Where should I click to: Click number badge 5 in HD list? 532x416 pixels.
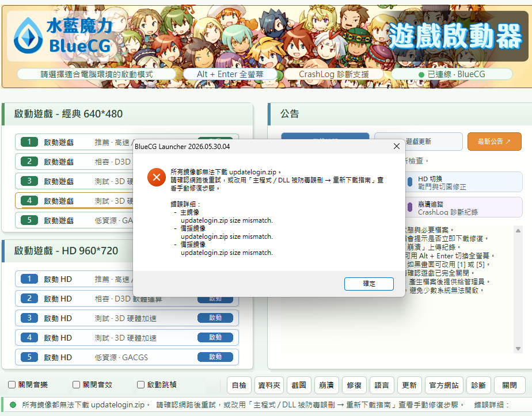tap(29, 357)
